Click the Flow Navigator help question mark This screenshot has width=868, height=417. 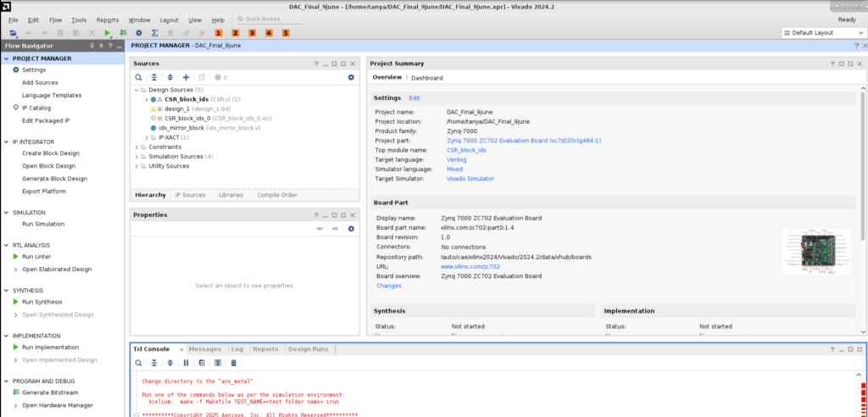[110, 46]
